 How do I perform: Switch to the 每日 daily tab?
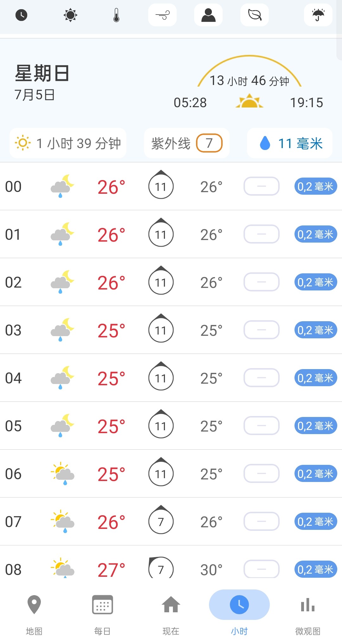tap(103, 615)
